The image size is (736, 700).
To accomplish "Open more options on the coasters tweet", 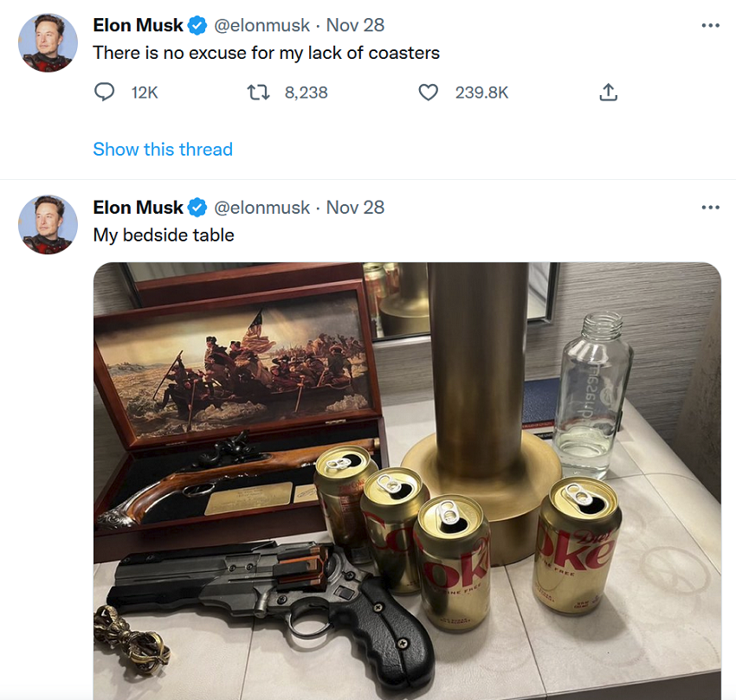I will coord(710,25).
